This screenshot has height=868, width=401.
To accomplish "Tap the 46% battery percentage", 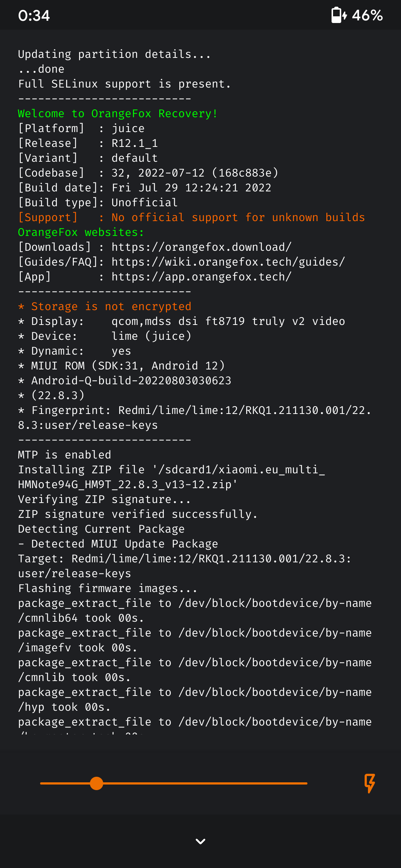I will point(367,15).
